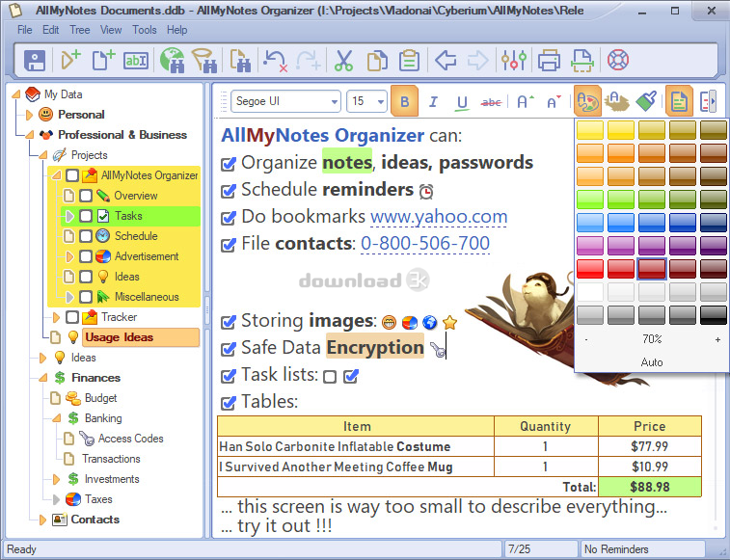Screen dimensions: 730x560
Task: Toggle Bold formatting button
Action: [x=405, y=101]
